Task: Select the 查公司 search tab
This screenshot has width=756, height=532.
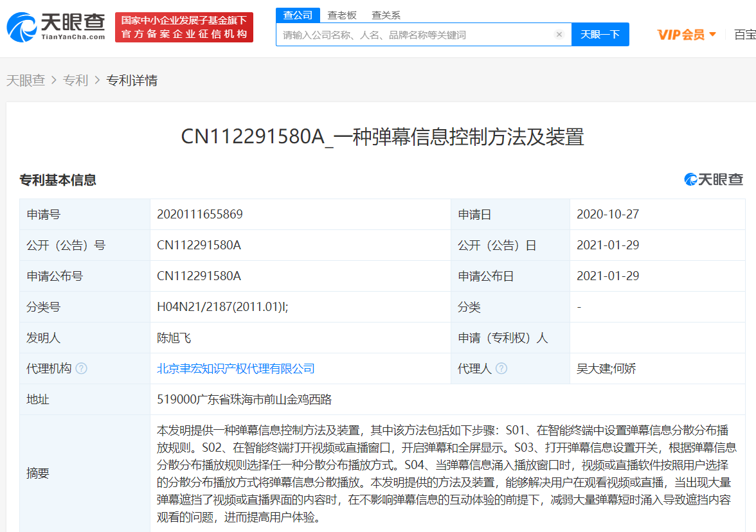Action: (298, 15)
